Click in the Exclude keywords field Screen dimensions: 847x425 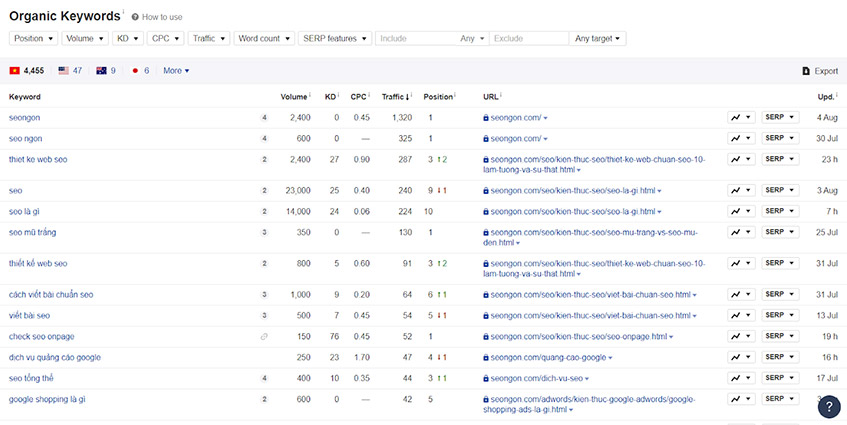[x=529, y=38]
